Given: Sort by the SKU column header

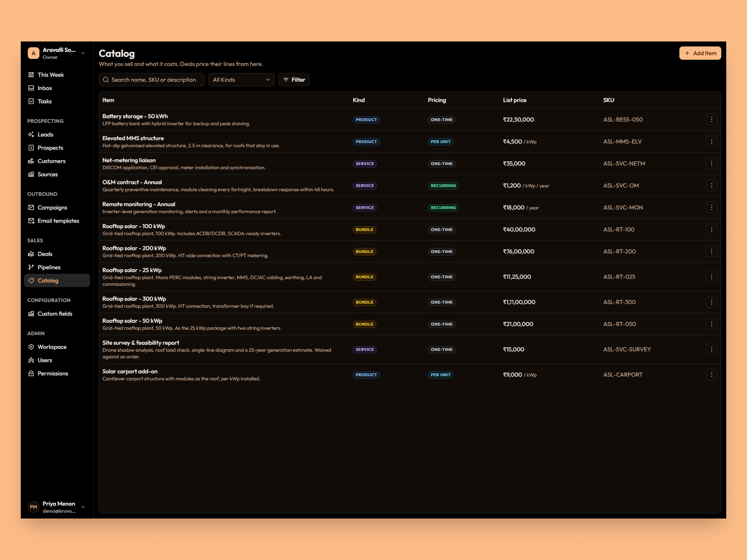Looking at the screenshot, I should point(608,100).
